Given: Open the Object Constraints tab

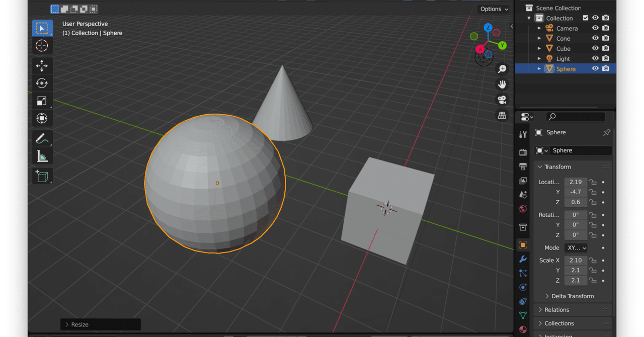Looking at the screenshot, I should [523, 301].
